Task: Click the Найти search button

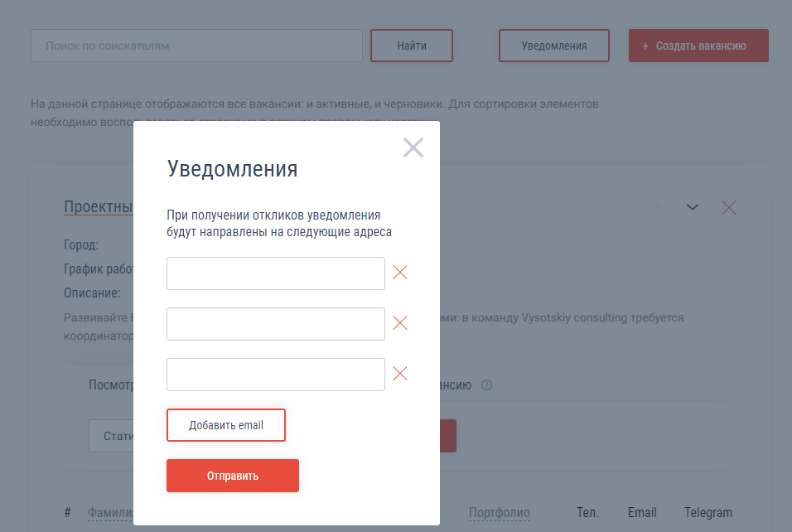Action: pyautogui.click(x=412, y=46)
